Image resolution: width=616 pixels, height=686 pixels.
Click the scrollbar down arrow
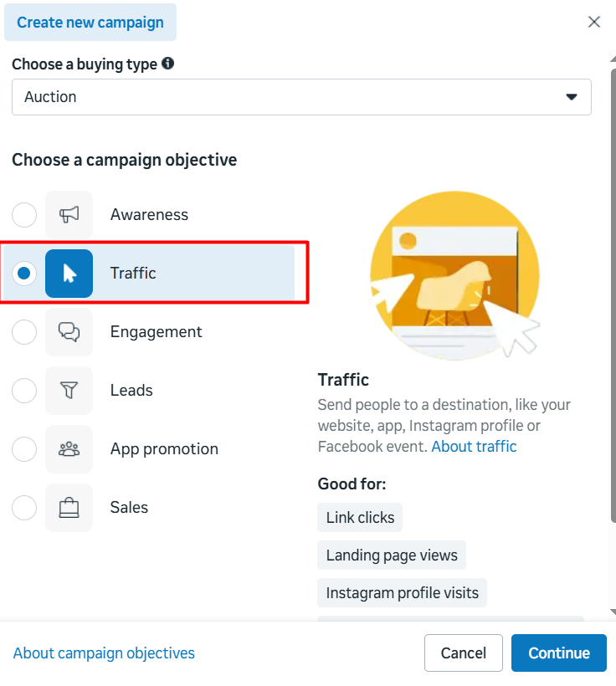click(x=613, y=612)
